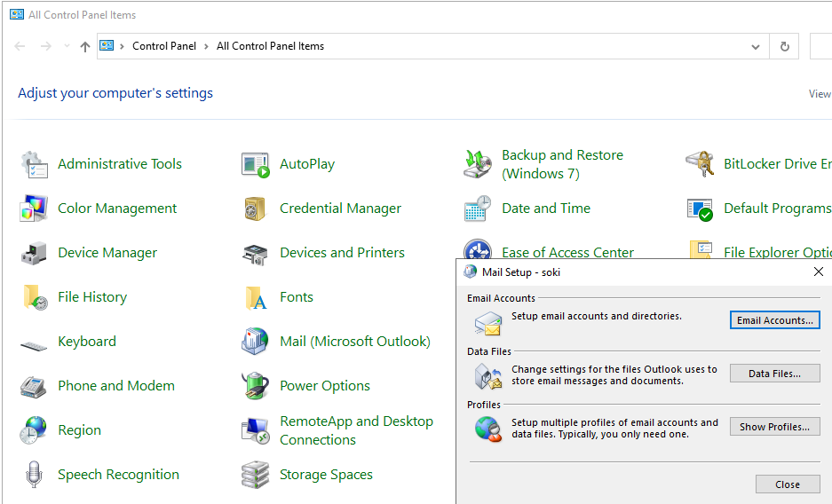Open the Default Programs link
Viewport: 832px width, 504px height.
pyautogui.click(x=778, y=209)
